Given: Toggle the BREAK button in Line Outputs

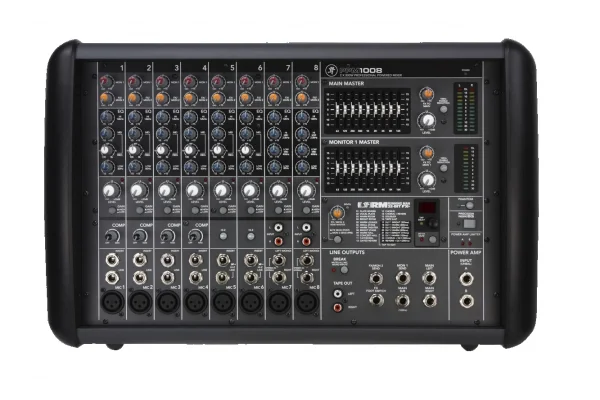Looking at the screenshot, I should (344, 270).
